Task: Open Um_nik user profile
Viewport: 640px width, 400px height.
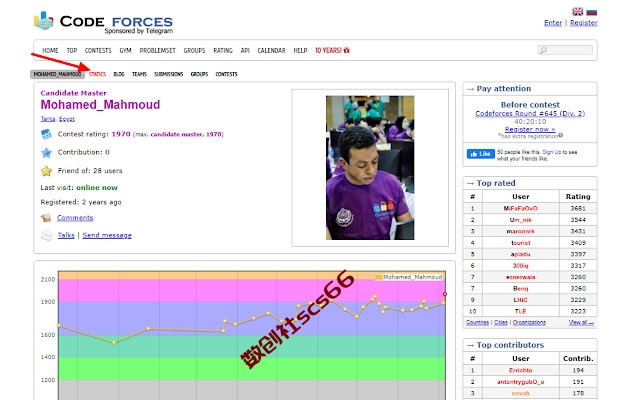Action: coord(520,220)
